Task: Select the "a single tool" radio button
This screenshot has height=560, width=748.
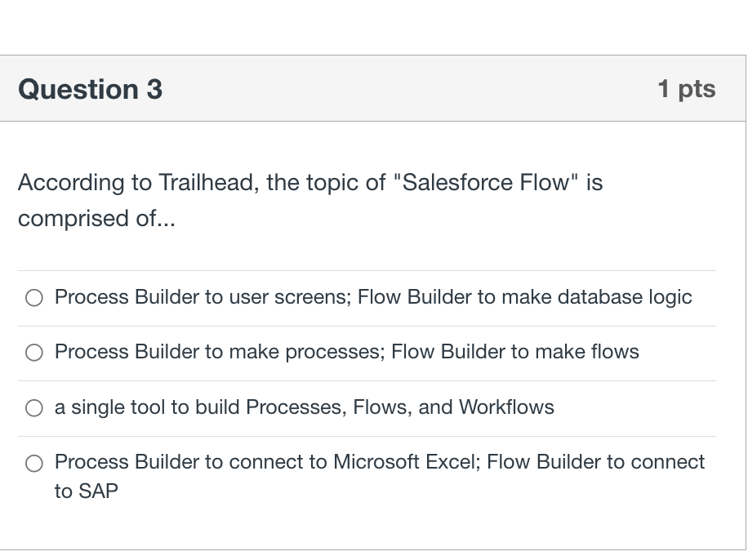Action: coord(34,408)
